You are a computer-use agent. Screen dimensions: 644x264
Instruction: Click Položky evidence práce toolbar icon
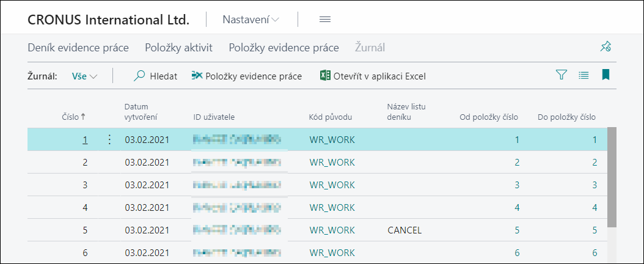197,76
